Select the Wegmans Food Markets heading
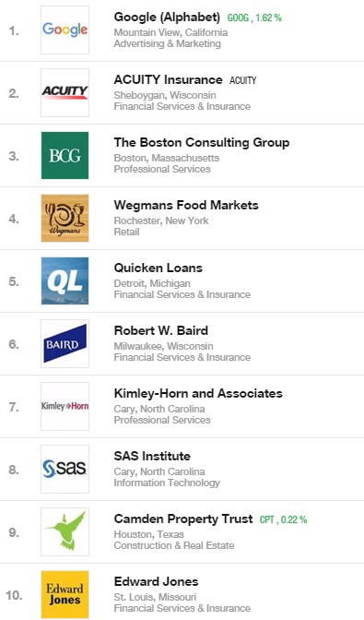Viewport: 364px width, 620px height. coord(186,205)
